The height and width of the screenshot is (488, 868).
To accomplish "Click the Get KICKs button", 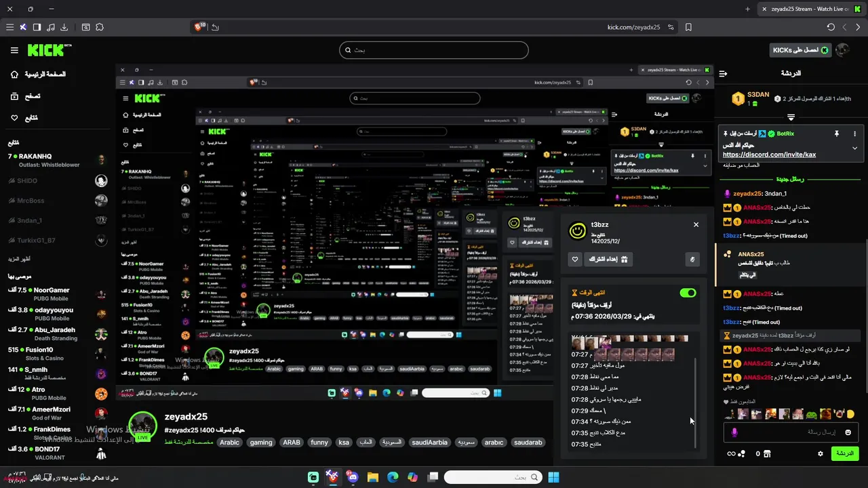I will coord(801,50).
